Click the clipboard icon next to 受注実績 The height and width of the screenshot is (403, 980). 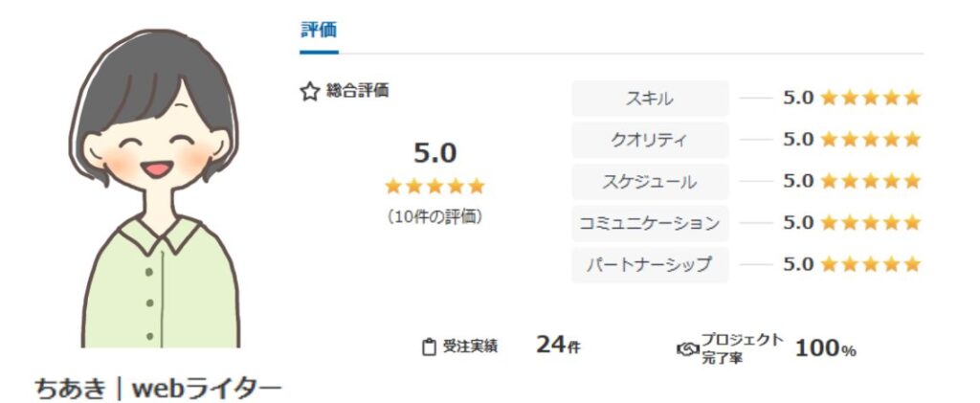429,347
